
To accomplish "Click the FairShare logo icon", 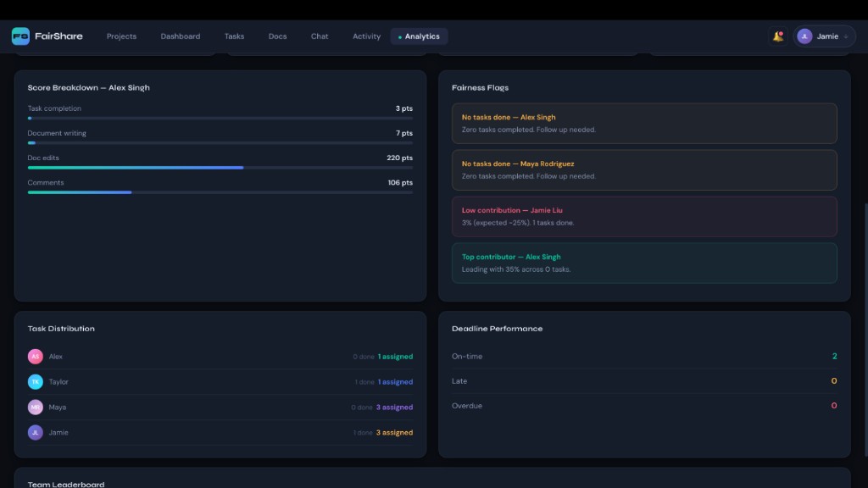I will click(x=20, y=36).
